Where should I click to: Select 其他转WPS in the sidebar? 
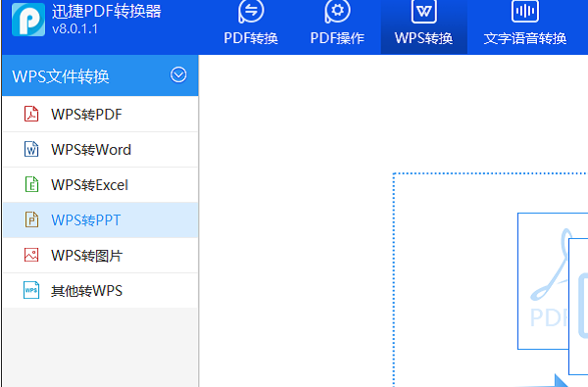[100, 290]
